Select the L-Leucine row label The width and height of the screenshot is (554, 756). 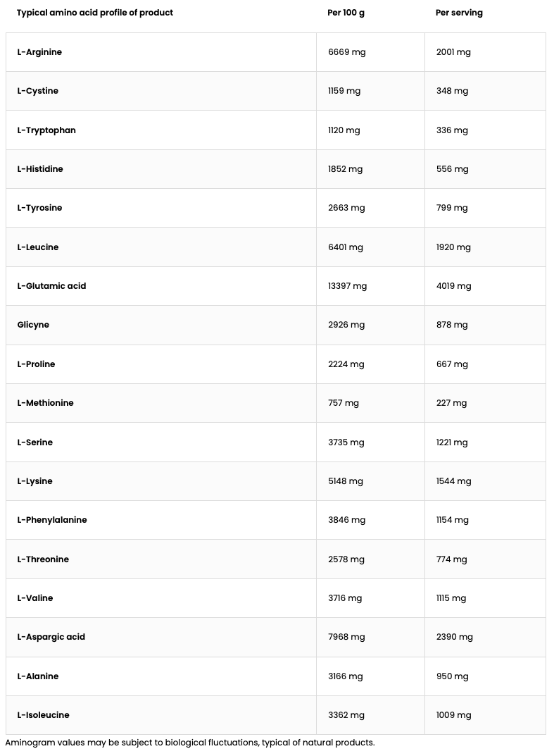click(x=38, y=247)
